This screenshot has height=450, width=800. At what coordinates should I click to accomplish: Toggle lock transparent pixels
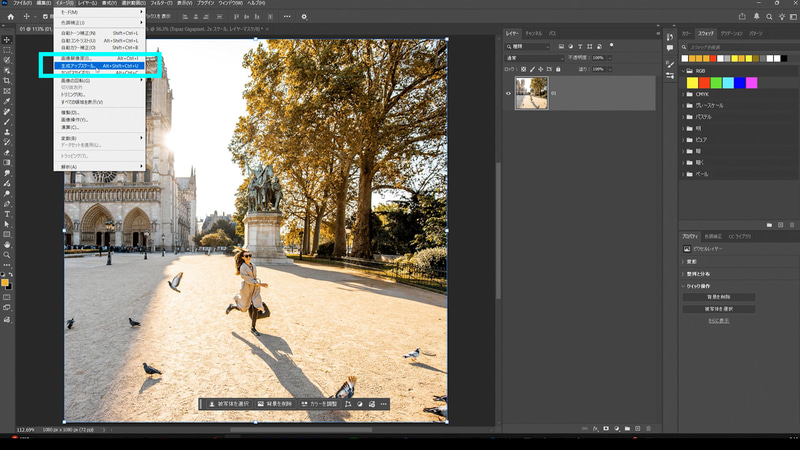pyautogui.click(x=523, y=69)
